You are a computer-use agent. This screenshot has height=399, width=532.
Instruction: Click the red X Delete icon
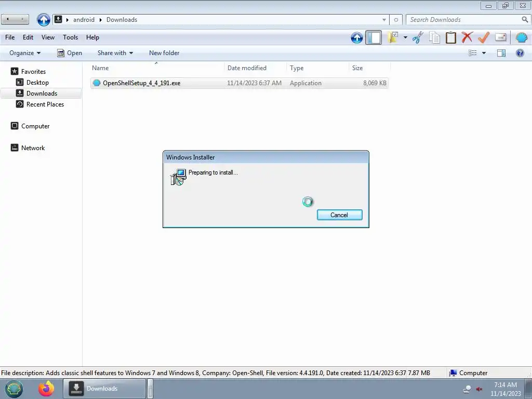(x=467, y=37)
